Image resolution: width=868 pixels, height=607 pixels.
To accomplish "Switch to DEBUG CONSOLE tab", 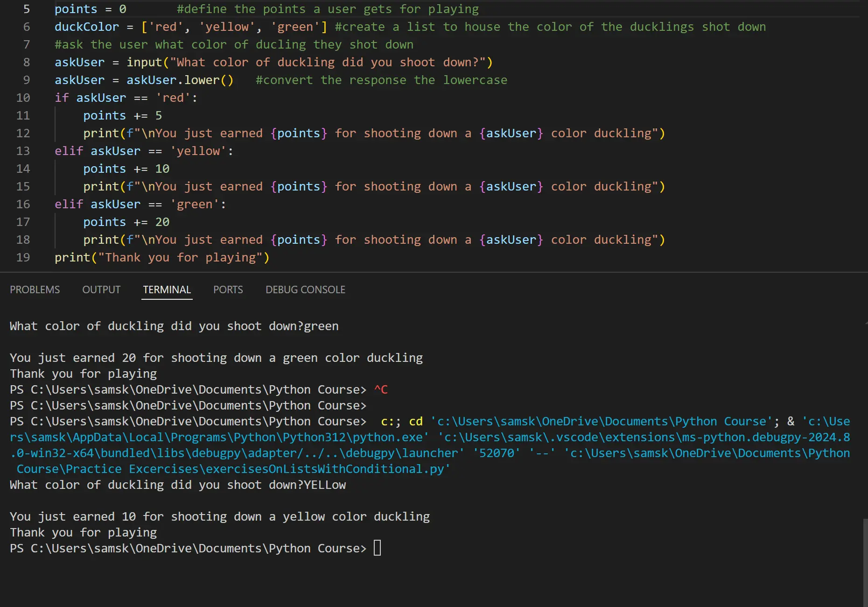I will click(x=306, y=289).
